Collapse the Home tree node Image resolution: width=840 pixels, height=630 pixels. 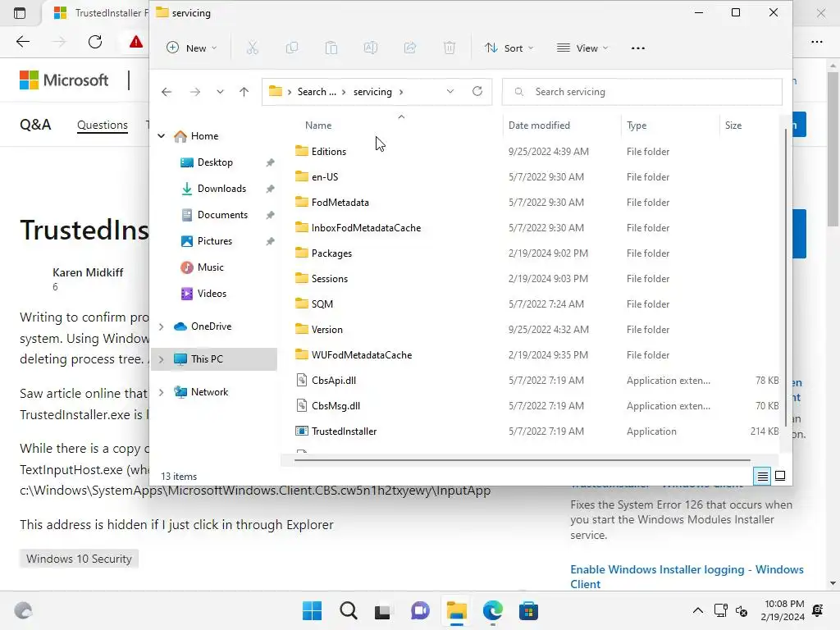[162, 136]
